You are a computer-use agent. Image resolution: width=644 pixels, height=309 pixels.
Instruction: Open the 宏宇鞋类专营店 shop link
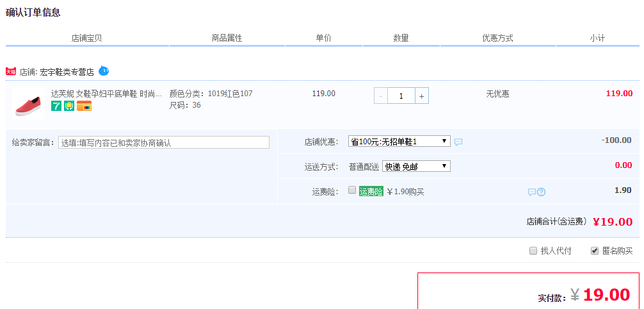tap(67, 72)
